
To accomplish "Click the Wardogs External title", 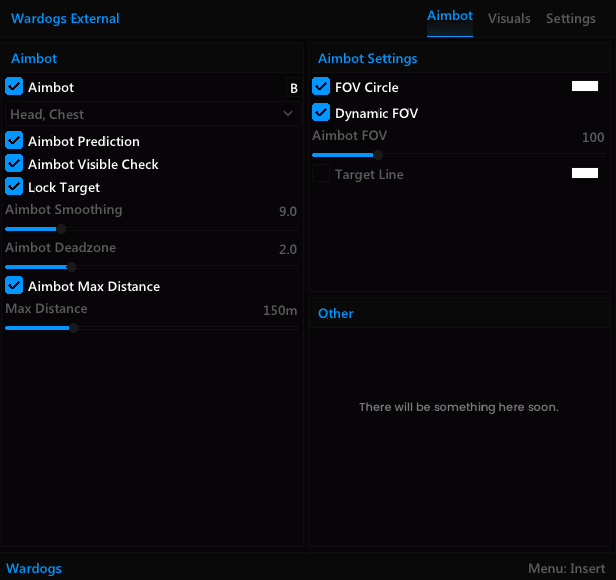I will (65, 18).
